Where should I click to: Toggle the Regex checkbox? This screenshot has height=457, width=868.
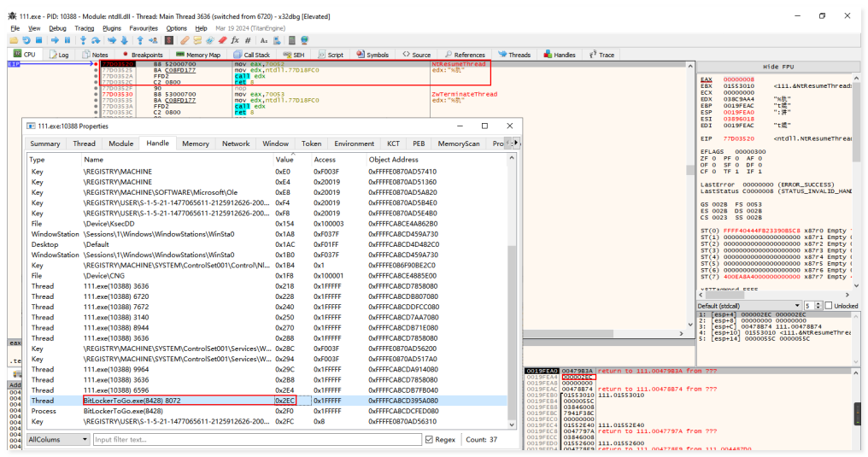pos(430,439)
